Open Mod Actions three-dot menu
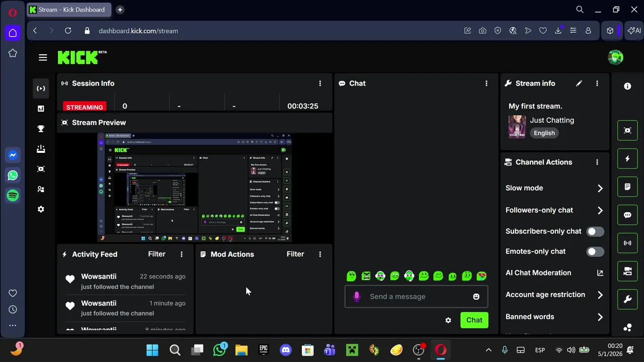 click(320, 254)
